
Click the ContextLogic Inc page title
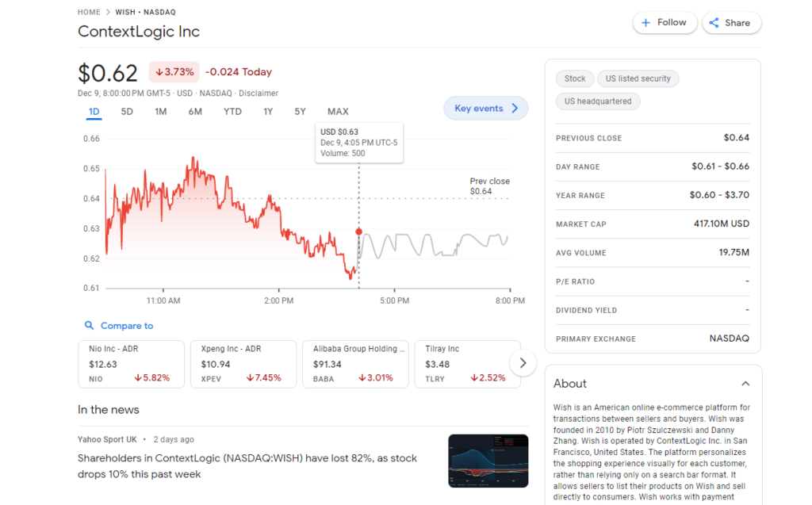click(x=138, y=32)
